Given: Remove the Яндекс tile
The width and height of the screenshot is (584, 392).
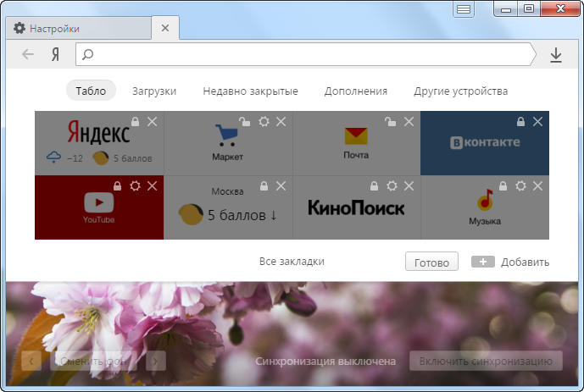Looking at the screenshot, I should pyautogui.click(x=152, y=122).
